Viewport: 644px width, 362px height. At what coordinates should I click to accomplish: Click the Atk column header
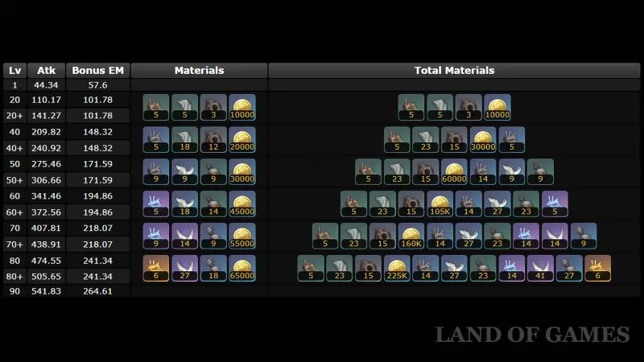pos(46,71)
